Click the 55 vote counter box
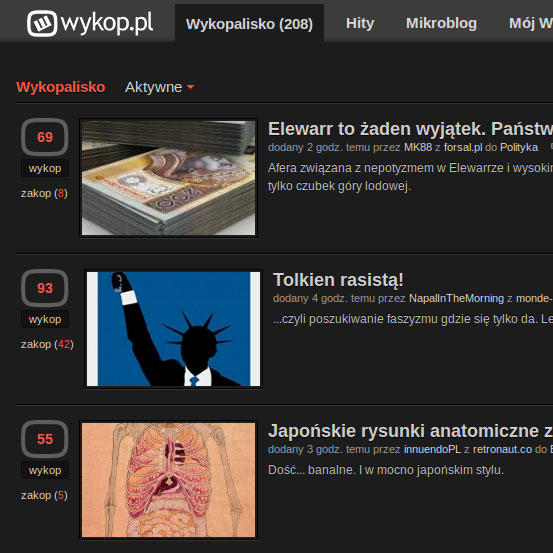This screenshot has height=553, width=553. (45, 439)
